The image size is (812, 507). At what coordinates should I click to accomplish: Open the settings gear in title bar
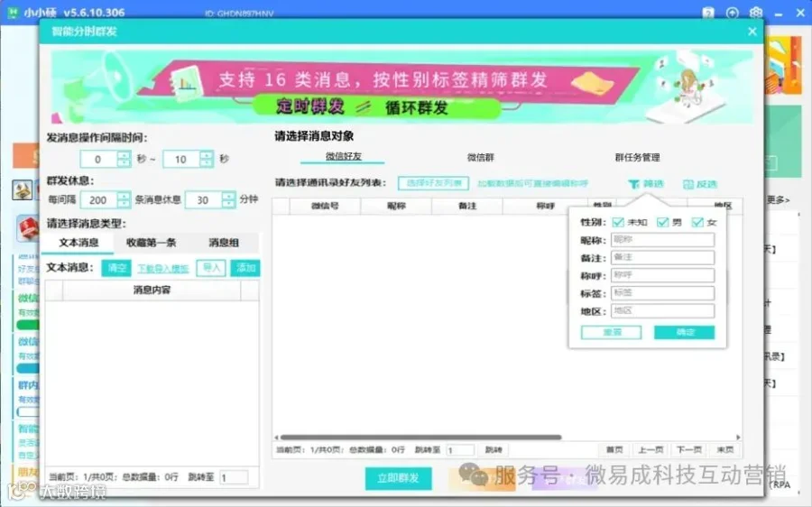pos(755,13)
